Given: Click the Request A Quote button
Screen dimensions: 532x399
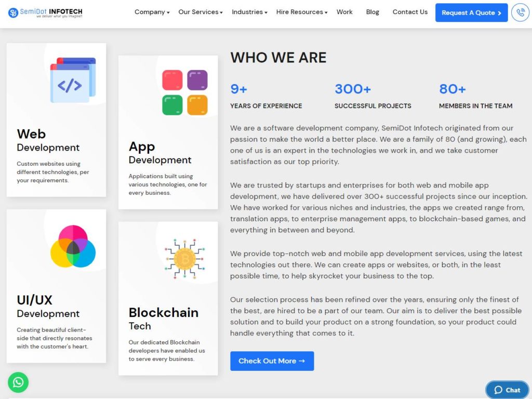Looking at the screenshot, I should coord(472,12).
